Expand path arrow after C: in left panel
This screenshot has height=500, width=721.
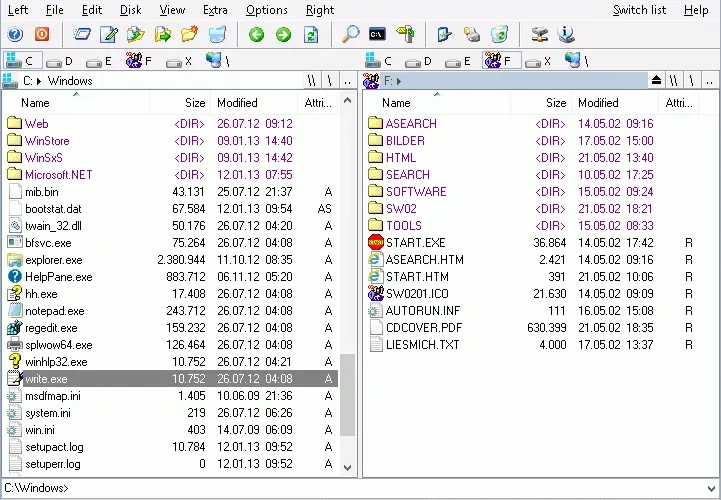[39, 81]
